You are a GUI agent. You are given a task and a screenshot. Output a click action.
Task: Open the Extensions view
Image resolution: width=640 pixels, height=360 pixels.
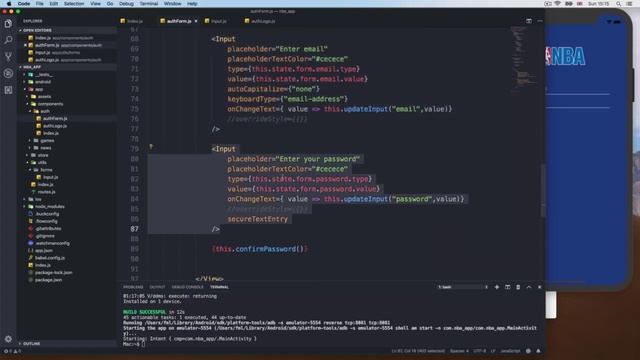[8, 90]
